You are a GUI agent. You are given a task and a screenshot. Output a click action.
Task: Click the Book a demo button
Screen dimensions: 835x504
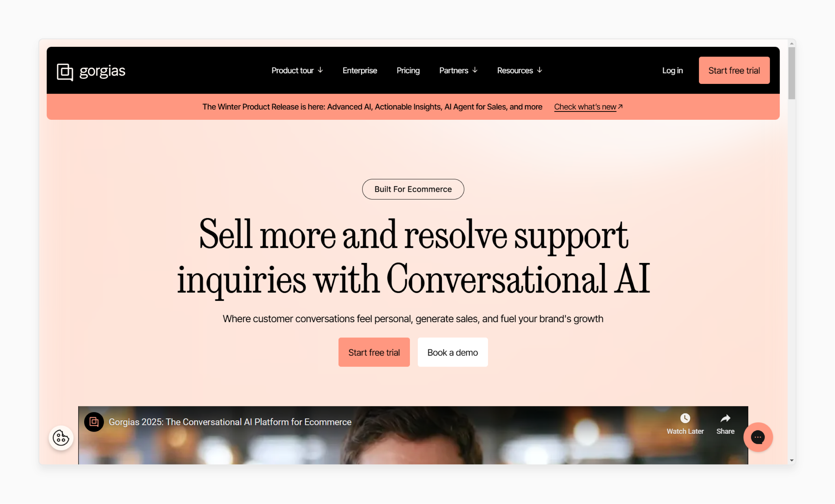[453, 352]
